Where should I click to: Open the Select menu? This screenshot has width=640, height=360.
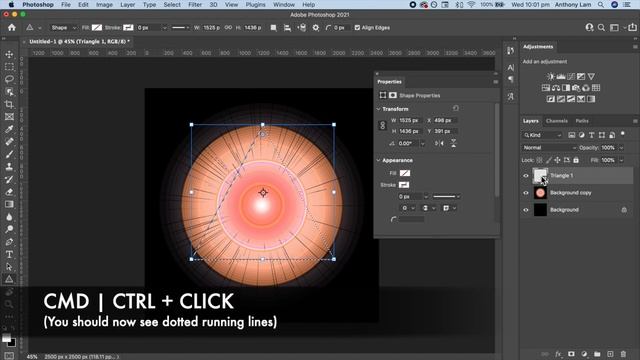point(172,5)
